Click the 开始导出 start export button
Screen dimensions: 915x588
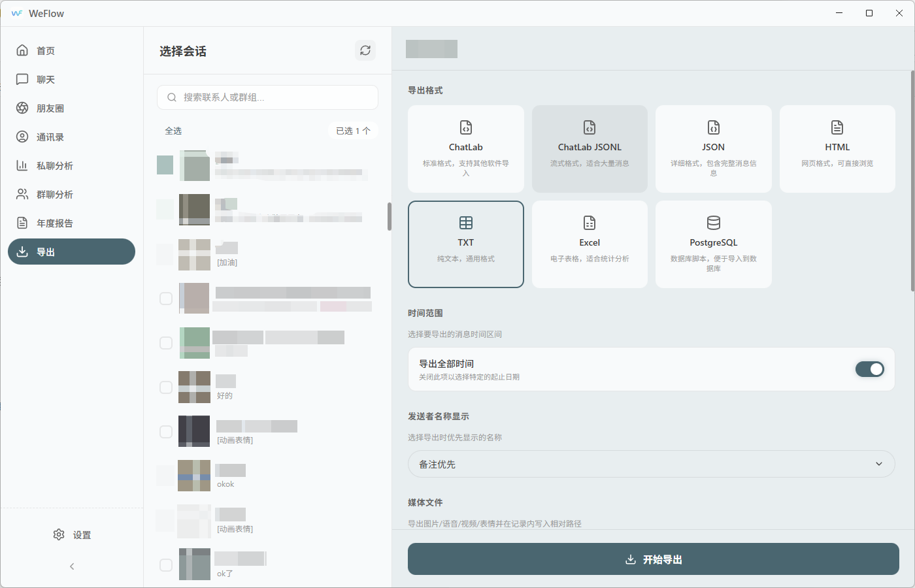point(654,559)
